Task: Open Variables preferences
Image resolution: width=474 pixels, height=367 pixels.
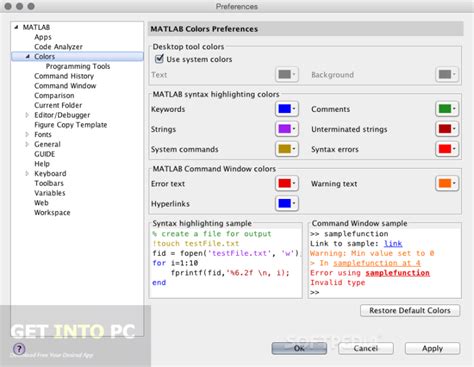Action: (x=50, y=193)
